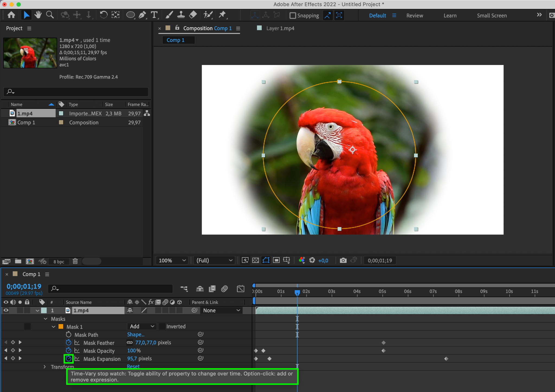Select the Zoom magnifier tool

coord(50,15)
